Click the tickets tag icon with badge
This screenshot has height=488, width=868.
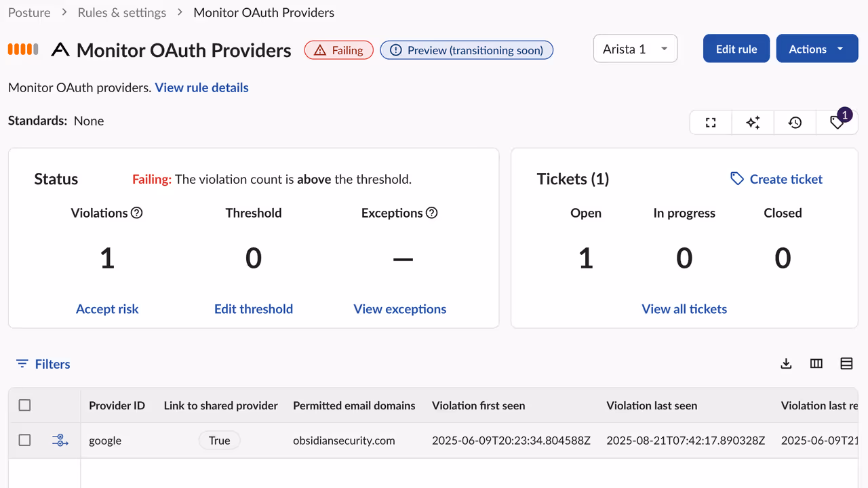click(x=837, y=122)
